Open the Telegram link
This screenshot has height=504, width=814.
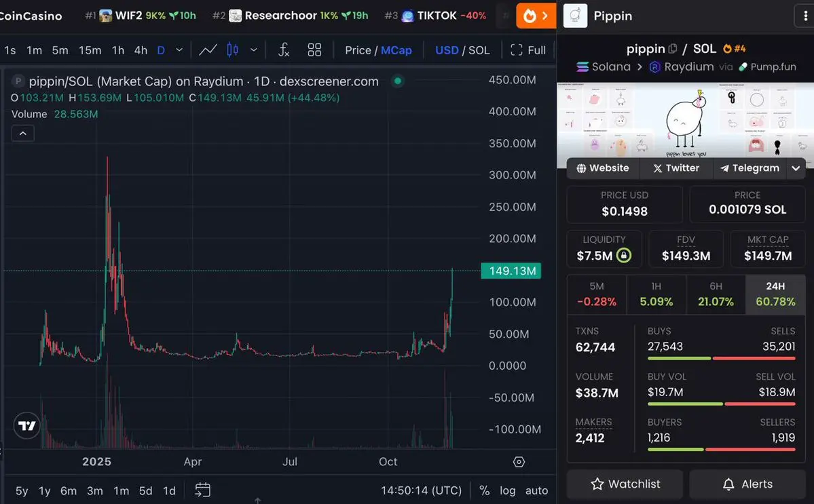pyautogui.click(x=750, y=168)
